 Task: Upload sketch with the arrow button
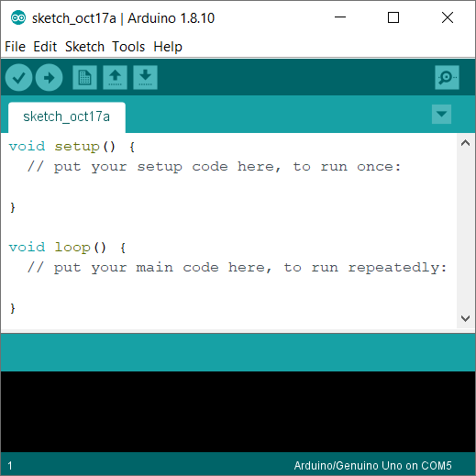click(49, 78)
